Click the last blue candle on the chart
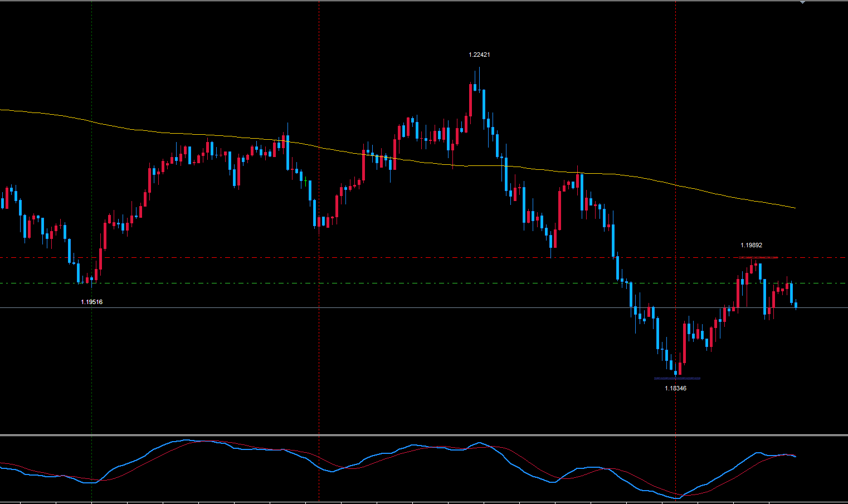The width and height of the screenshot is (848, 504). pos(796,305)
